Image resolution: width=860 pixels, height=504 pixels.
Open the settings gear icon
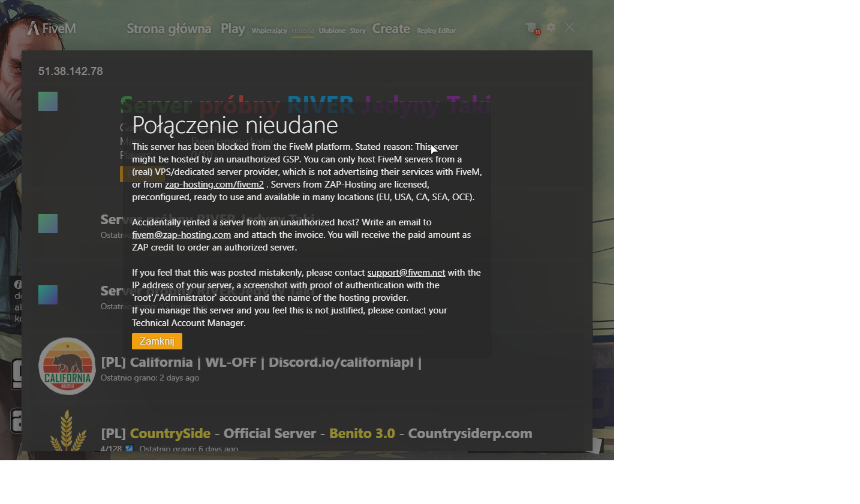(551, 28)
